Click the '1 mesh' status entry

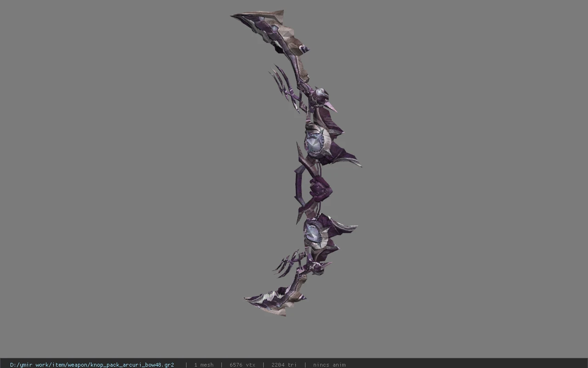(x=204, y=365)
